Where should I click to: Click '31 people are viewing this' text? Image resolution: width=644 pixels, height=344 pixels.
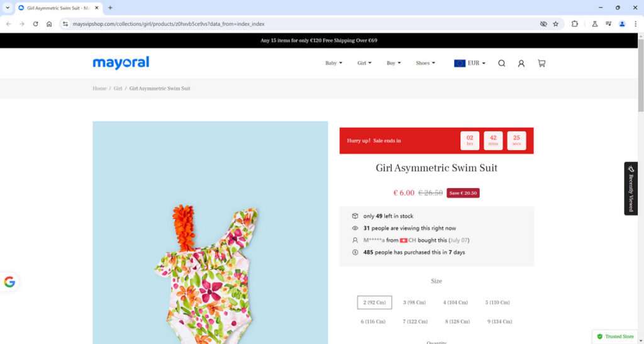click(409, 228)
